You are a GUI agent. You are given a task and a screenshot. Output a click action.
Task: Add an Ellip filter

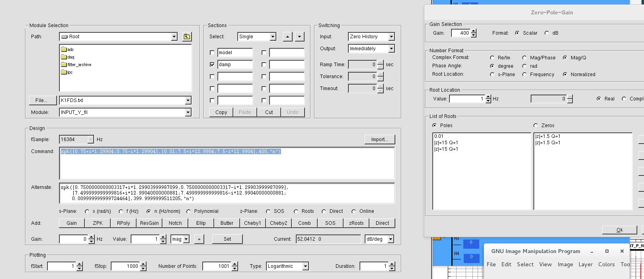coord(201,223)
